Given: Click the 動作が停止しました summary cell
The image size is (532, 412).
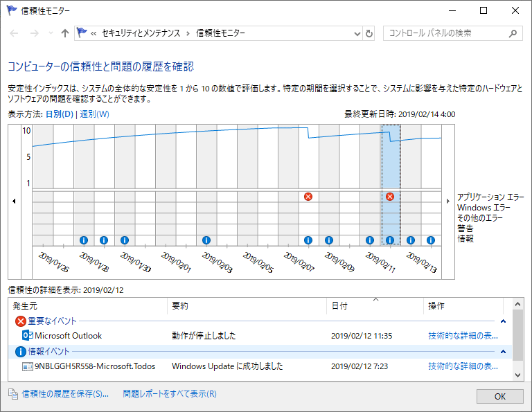Looking at the screenshot, I should click(x=204, y=336).
